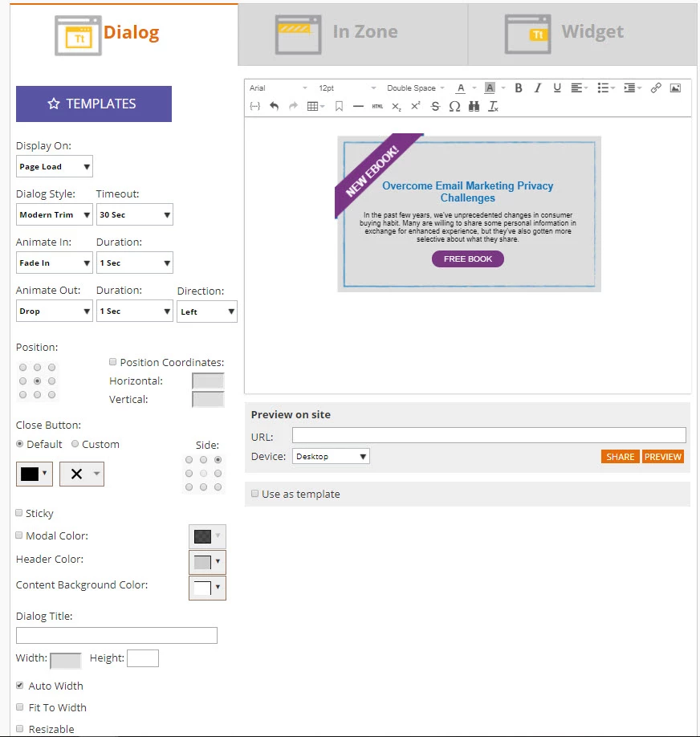Open the TEMPLATES button
Screen dimensions: 700x737
pyautogui.click(x=94, y=104)
